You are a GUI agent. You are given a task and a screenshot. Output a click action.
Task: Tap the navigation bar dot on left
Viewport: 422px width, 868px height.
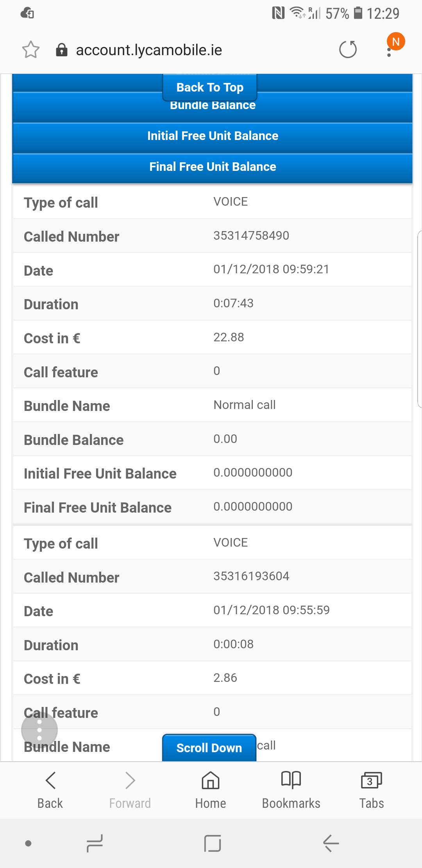(x=28, y=843)
